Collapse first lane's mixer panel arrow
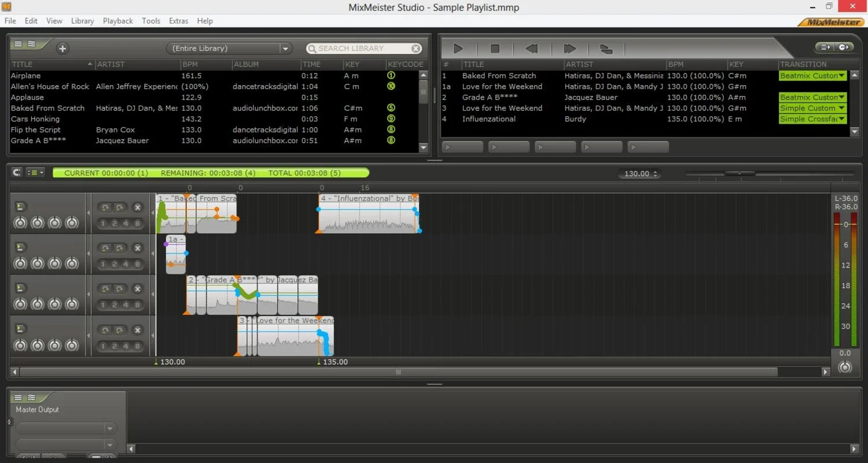The image size is (868, 463). pos(89,214)
